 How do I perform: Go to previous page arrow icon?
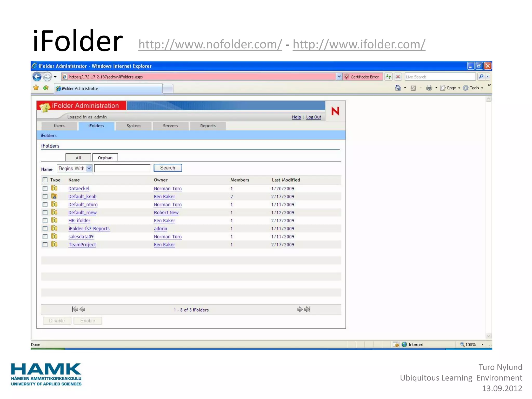click(x=82, y=309)
